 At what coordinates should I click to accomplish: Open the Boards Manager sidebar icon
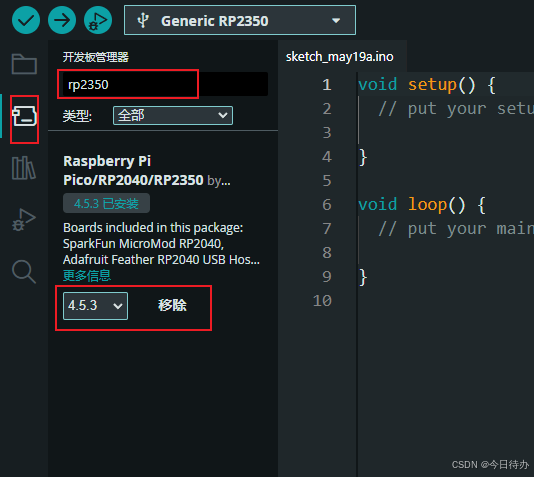pyautogui.click(x=24, y=116)
